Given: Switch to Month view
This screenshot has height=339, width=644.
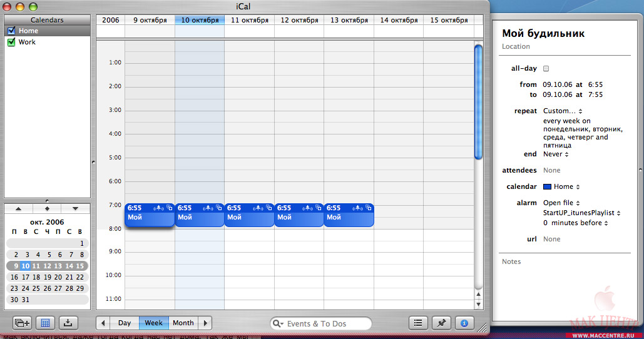Looking at the screenshot, I should 183,323.
